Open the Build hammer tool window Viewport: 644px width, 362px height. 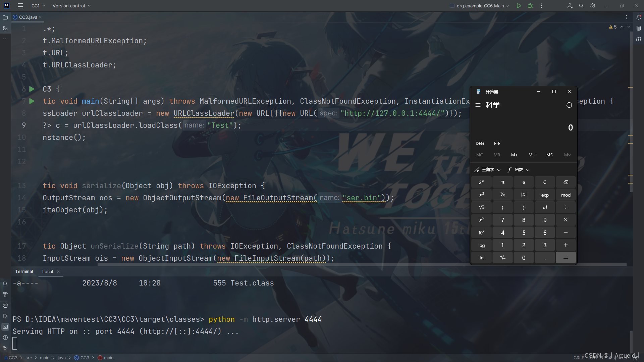(5, 295)
